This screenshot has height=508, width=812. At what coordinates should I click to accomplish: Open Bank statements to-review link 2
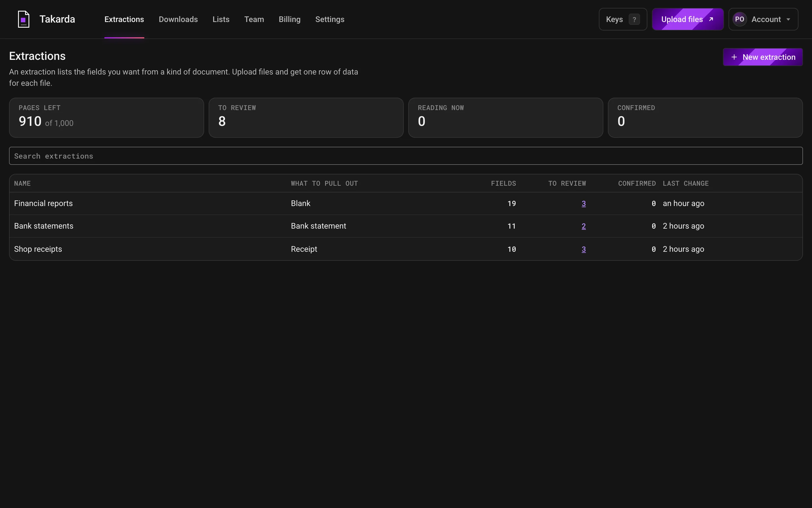tap(584, 226)
